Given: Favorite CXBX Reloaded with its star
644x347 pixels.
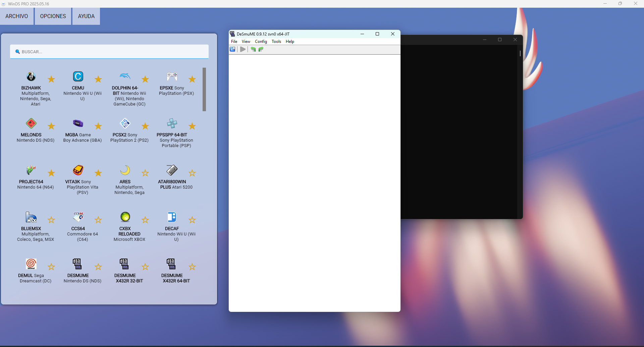Looking at the screenshot, I should tap(145, 220).
